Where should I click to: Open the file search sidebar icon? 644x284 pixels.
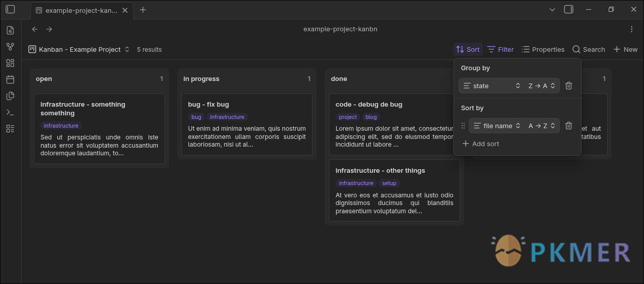pyautogui.click(x=10, y=30)
